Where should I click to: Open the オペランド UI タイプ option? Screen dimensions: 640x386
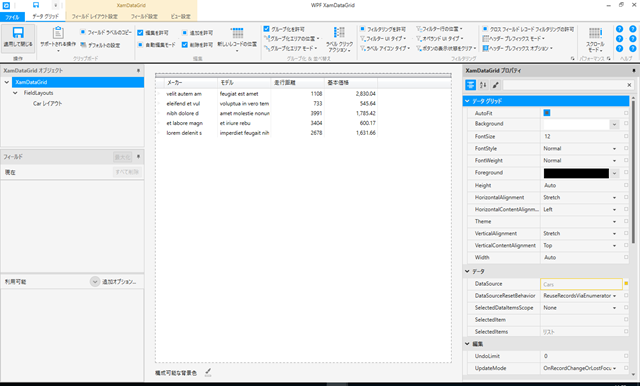440,39
